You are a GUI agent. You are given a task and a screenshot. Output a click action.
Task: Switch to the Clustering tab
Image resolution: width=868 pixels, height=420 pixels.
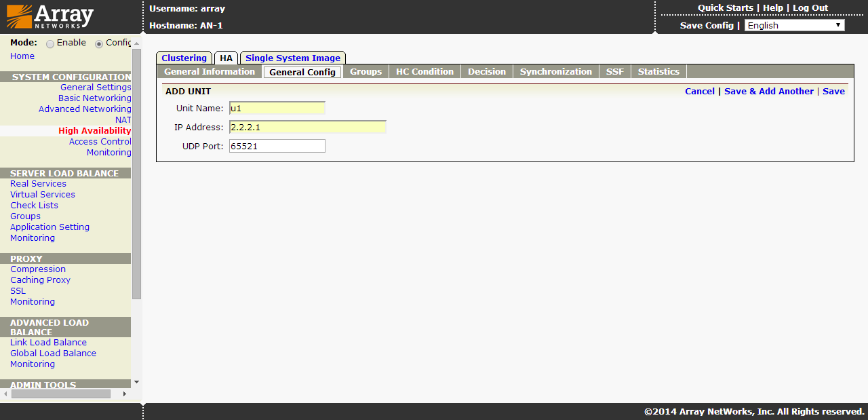pos(184,58)
